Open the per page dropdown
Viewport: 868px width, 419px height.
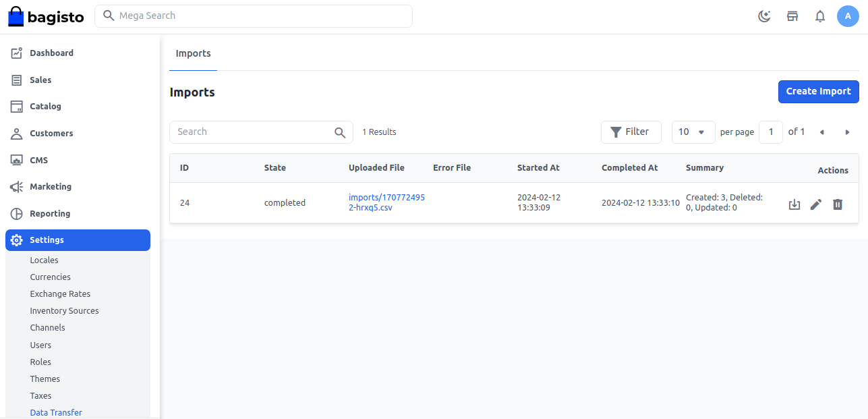point(693,132)
